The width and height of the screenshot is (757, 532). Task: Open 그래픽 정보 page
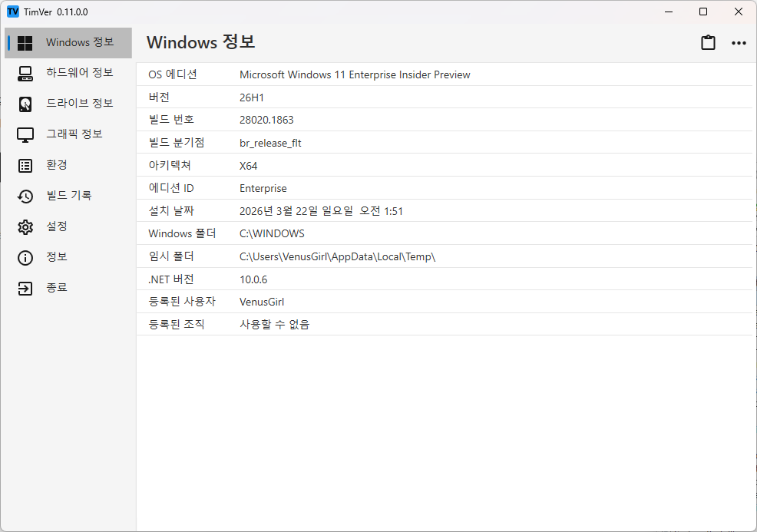[74, 134]
